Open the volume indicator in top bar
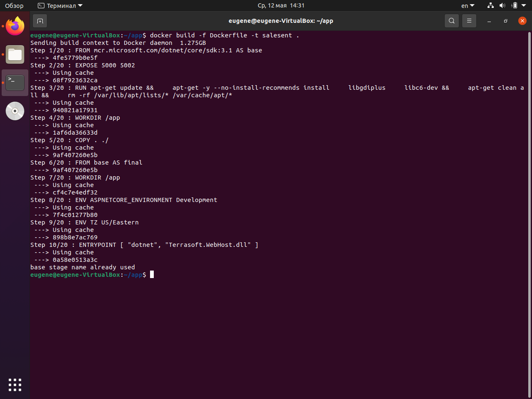 tap(502, 5)
